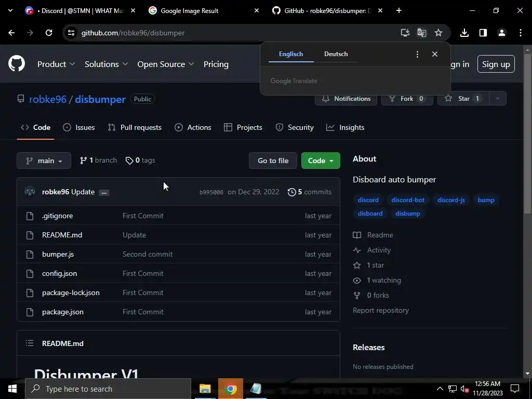
Task: Open the Star lists dropdown arrow
Action: tap(497, 98)
